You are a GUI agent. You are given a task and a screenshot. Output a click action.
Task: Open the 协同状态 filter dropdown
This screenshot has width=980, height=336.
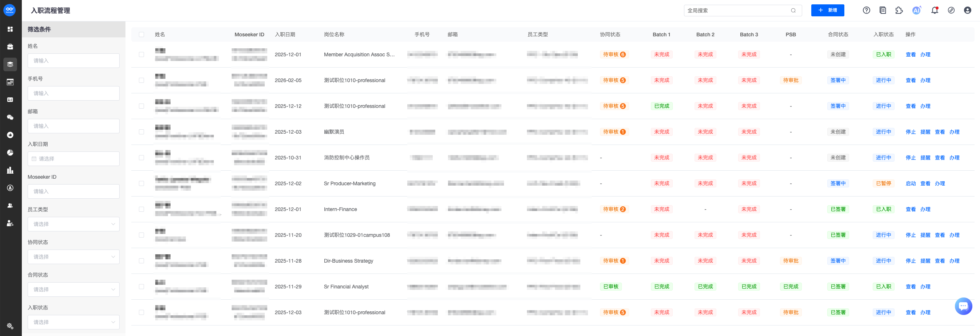tap(73, 257)
